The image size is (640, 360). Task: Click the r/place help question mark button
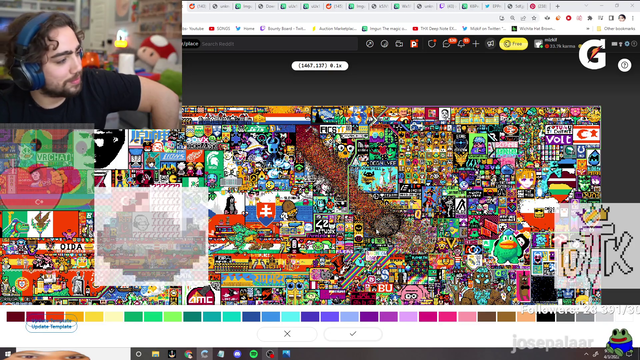(x=624, y=65)
